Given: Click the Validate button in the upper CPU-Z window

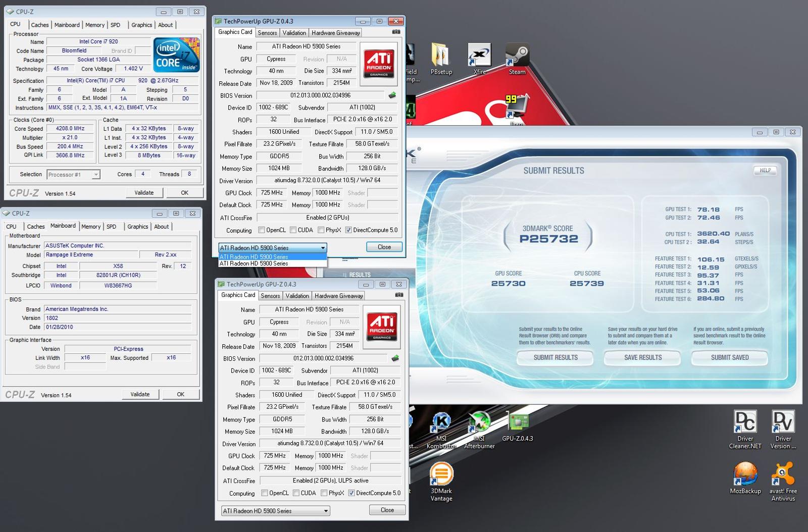Looking at the screenshot, I should 144,193.
